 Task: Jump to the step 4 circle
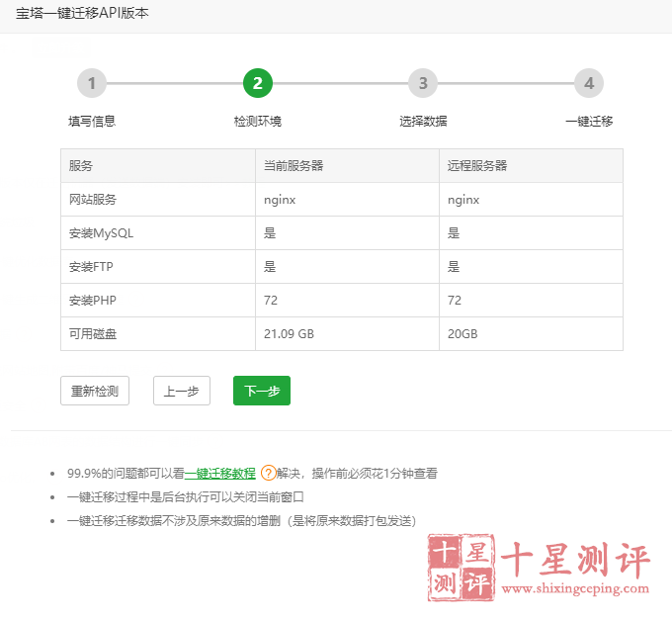(589, 84)
